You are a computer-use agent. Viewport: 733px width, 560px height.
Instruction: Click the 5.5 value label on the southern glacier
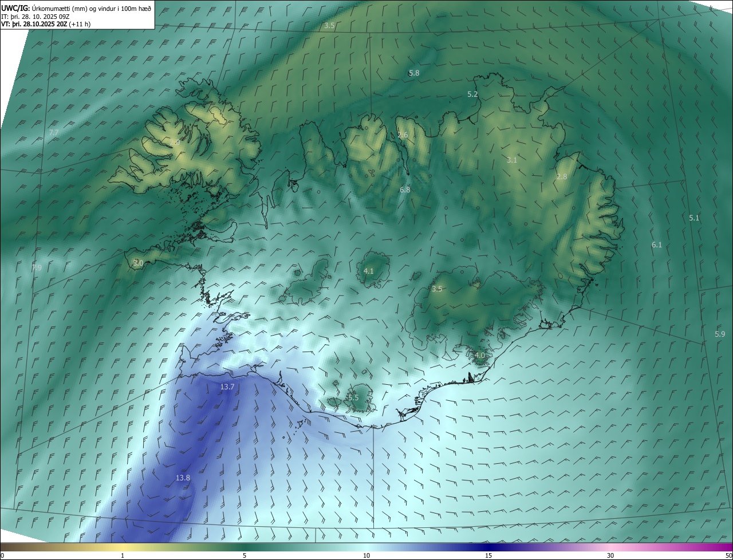point(353,397)
